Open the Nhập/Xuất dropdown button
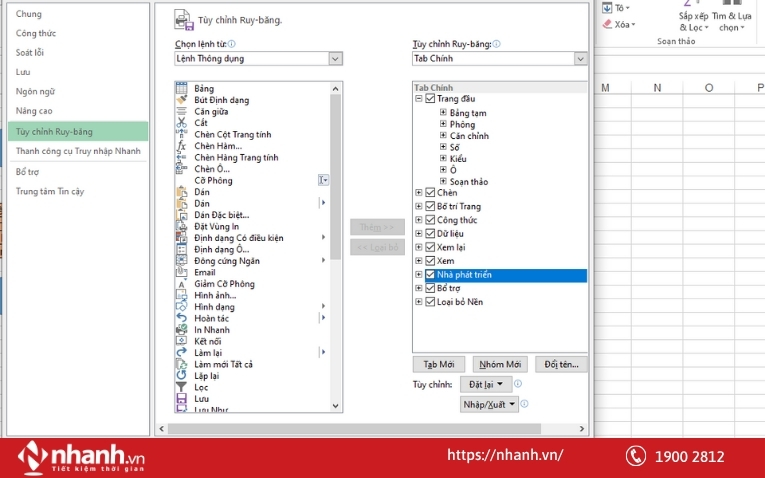Screen dimensions: 765x478 (490, 404)
